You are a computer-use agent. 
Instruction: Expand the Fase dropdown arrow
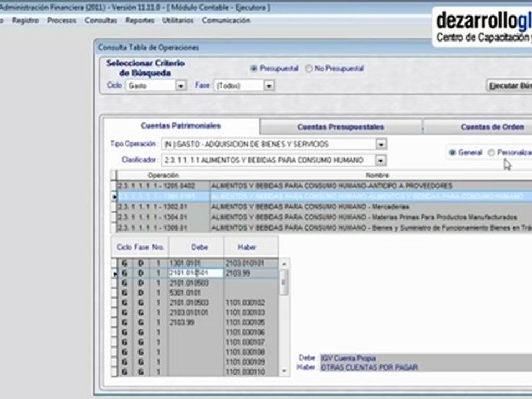(x=269, y=86)
